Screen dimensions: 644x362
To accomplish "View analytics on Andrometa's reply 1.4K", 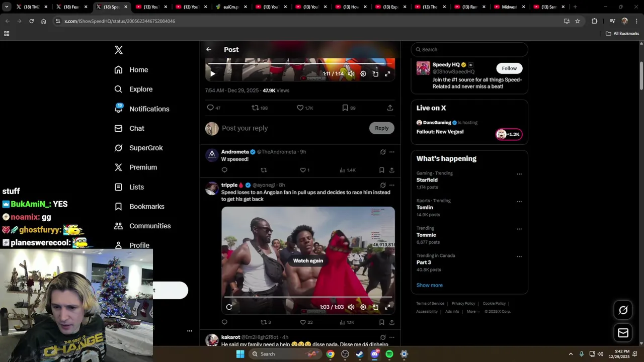I will (347, 170).
